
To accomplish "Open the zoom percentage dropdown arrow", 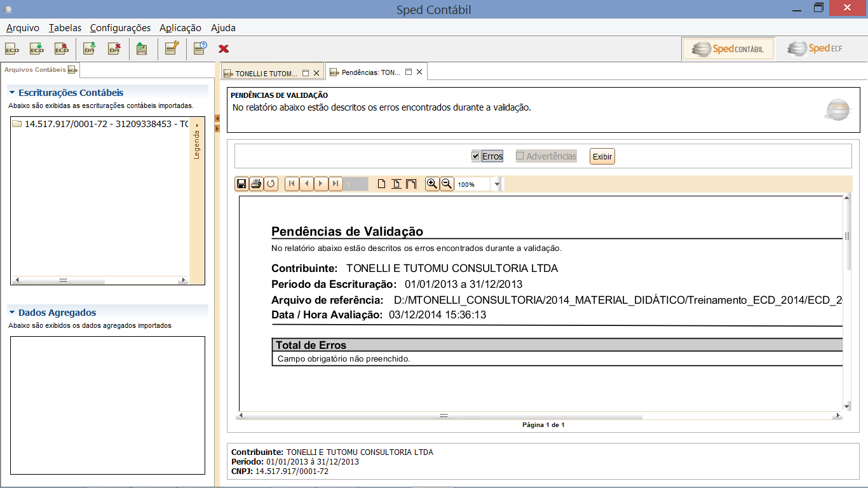I will coord(497,184).
